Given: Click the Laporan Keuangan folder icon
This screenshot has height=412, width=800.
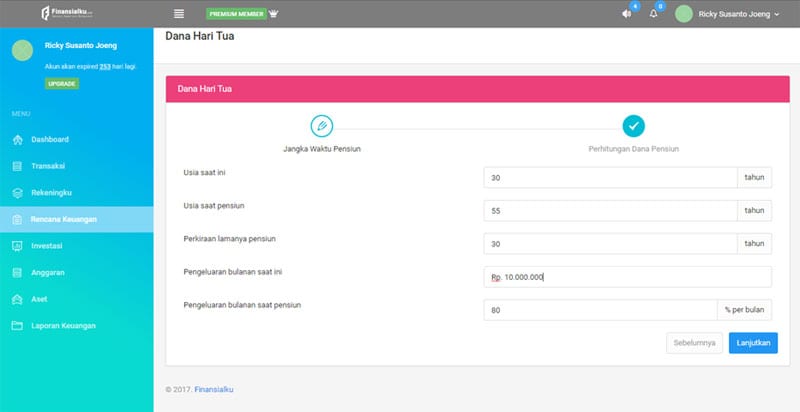Looking at the screenshot, I should pyautogui.click(x=17, y=326).
